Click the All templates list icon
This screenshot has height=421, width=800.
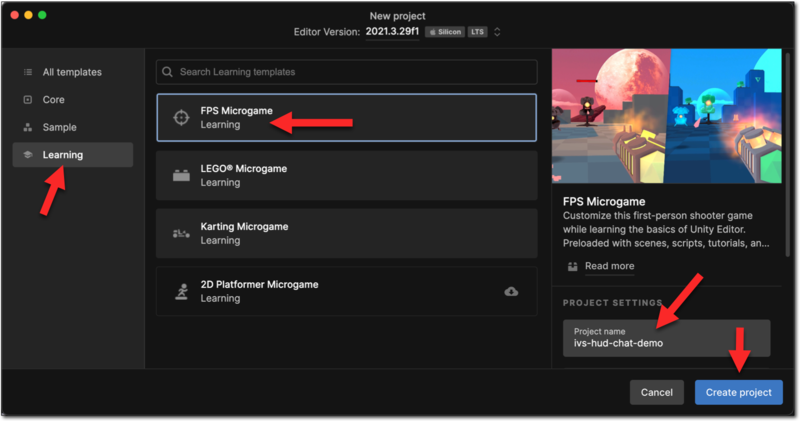pyautogui.click(x=28, y=72)
